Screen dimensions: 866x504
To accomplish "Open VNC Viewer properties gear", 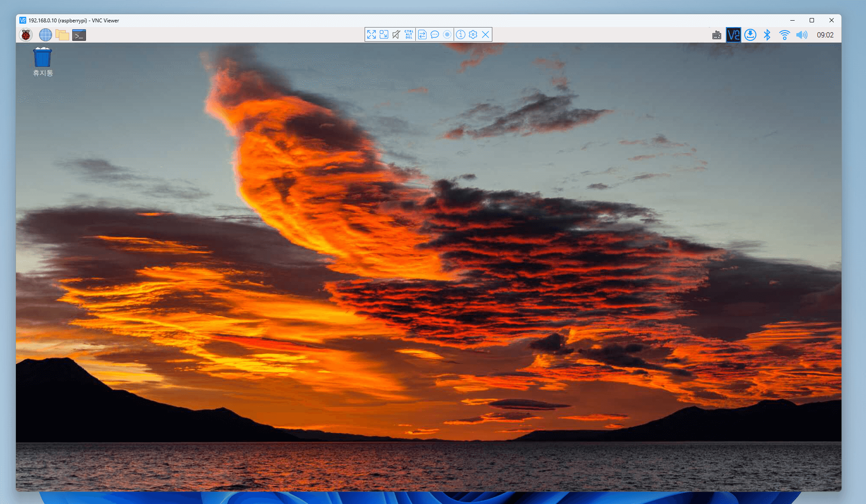I will pyautogui.click(x=473, y=35).
